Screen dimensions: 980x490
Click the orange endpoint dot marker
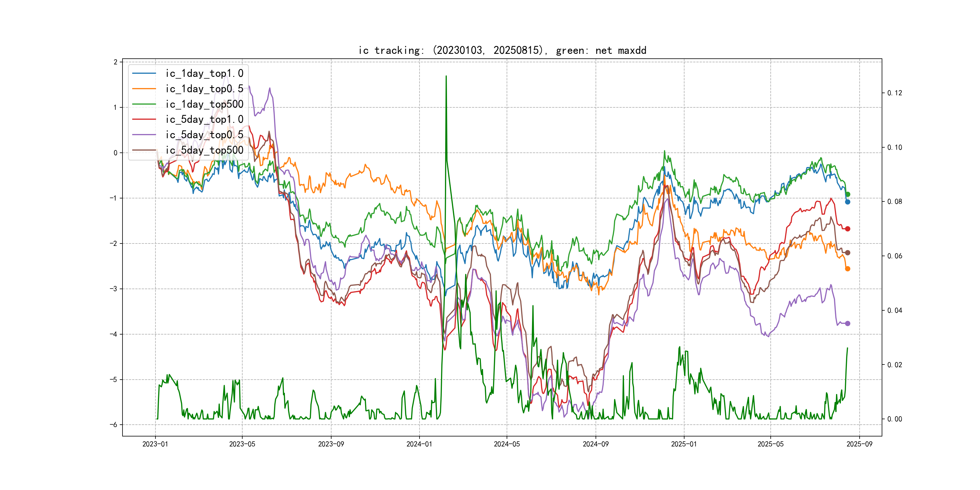[x=848, y=269]
